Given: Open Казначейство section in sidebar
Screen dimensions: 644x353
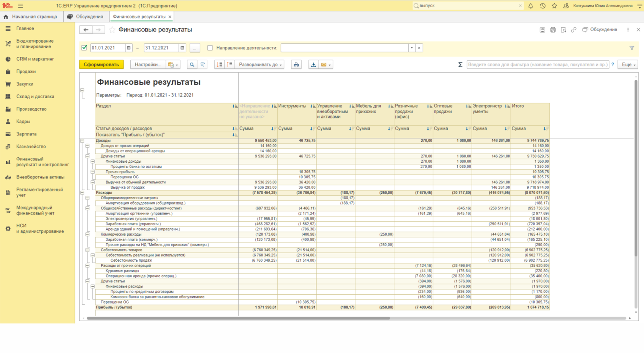Looking at the screenshot, I should coord(31,147).
